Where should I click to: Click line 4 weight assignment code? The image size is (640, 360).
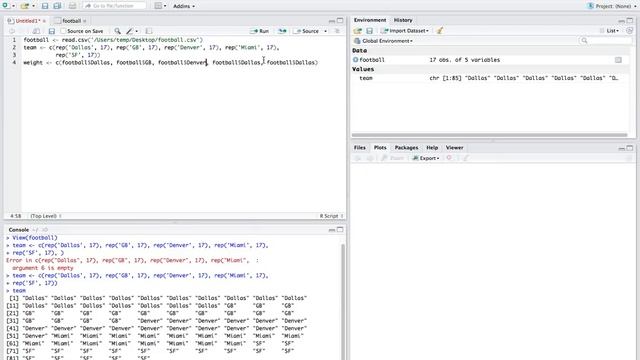tap(171, 62)
